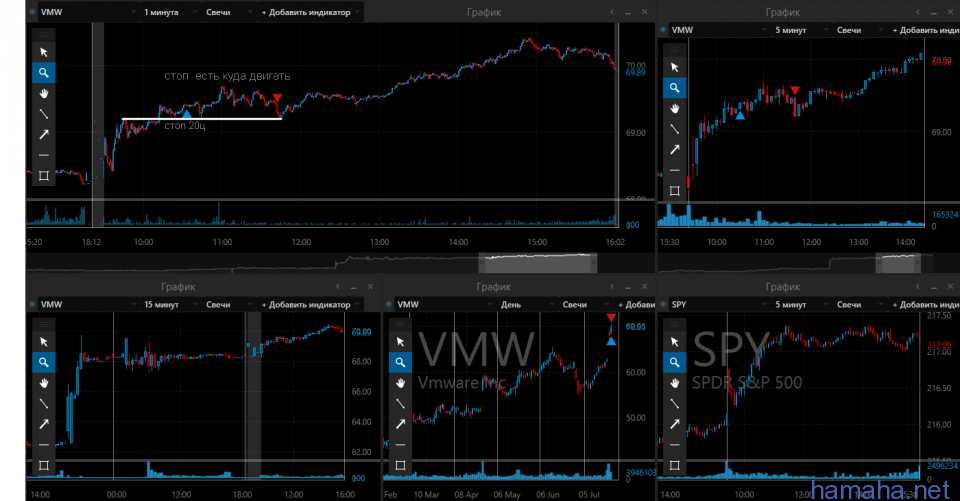Click navigator range window under VMW 1 минута chart
Screen dimensions: 960x501
coord(538,263)
